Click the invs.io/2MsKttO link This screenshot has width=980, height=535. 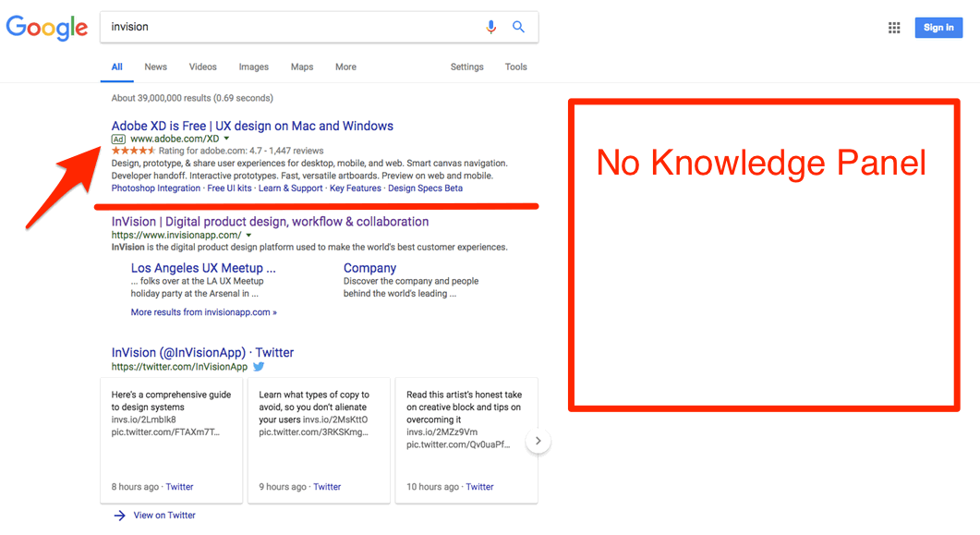point(335,419)
